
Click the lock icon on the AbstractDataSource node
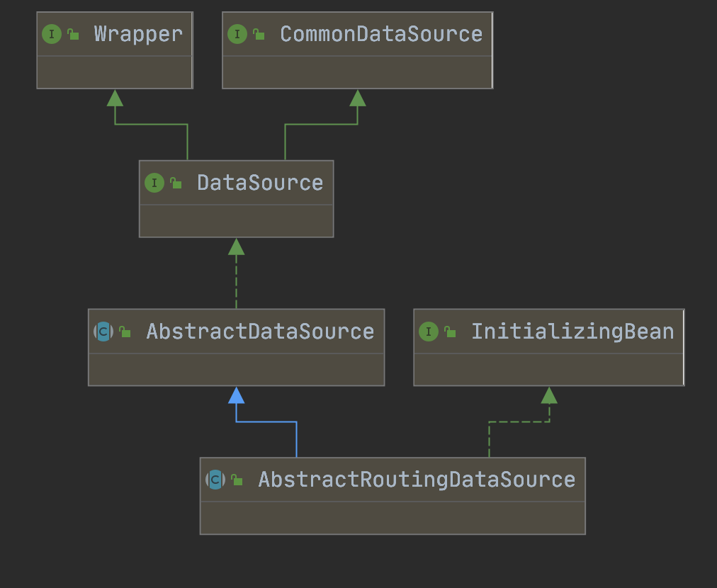pos(125,332)
